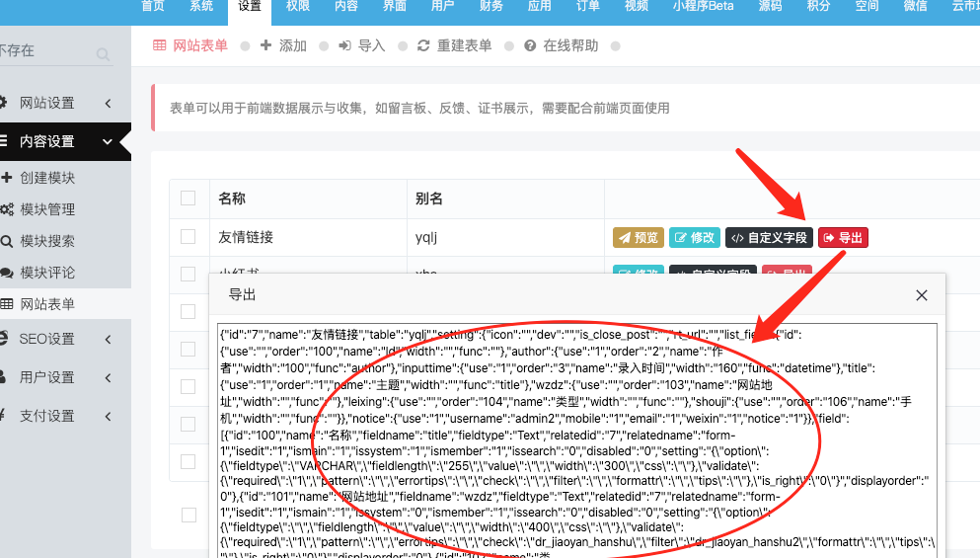980x558 pixels.
Task: Click the 在线帮助 question mark icon
Action: [530, 45]
